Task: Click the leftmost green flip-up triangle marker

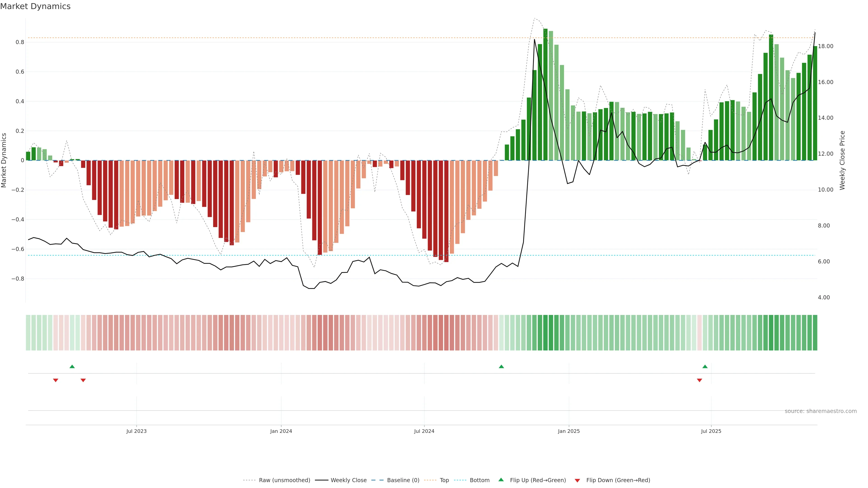Action: 72,366
